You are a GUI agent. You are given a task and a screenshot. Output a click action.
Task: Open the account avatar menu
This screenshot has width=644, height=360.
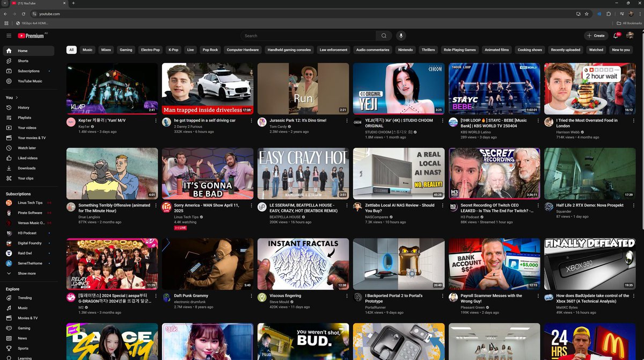coord(631,35)
